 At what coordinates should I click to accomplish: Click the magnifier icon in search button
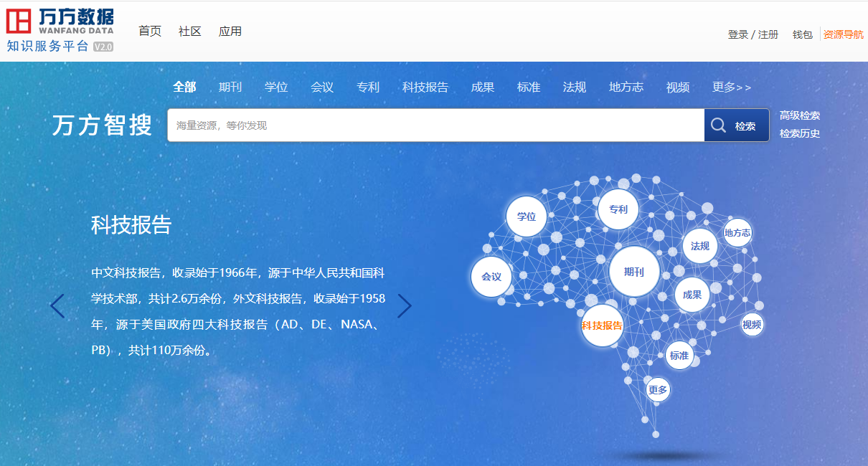[718, 125]
